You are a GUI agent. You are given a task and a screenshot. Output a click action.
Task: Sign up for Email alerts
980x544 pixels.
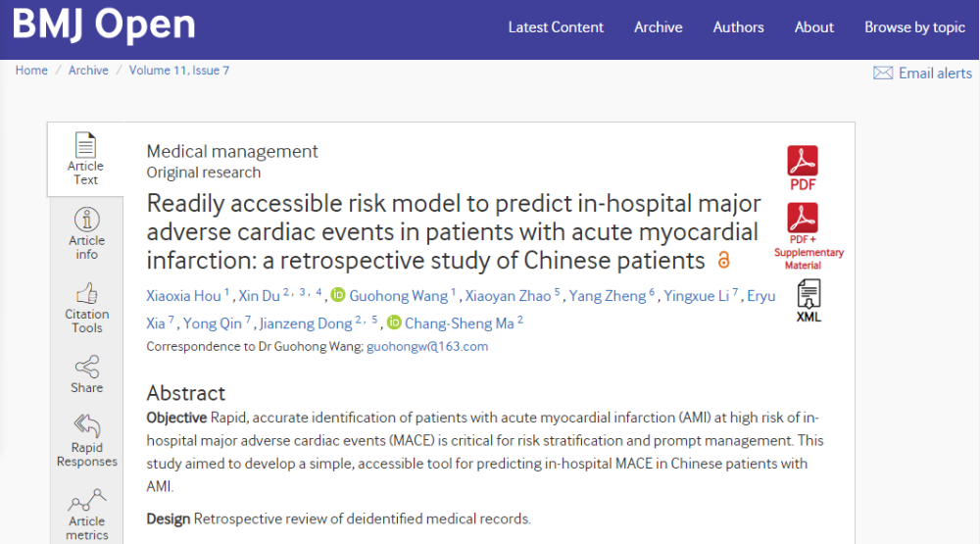(x=922, y=74)
